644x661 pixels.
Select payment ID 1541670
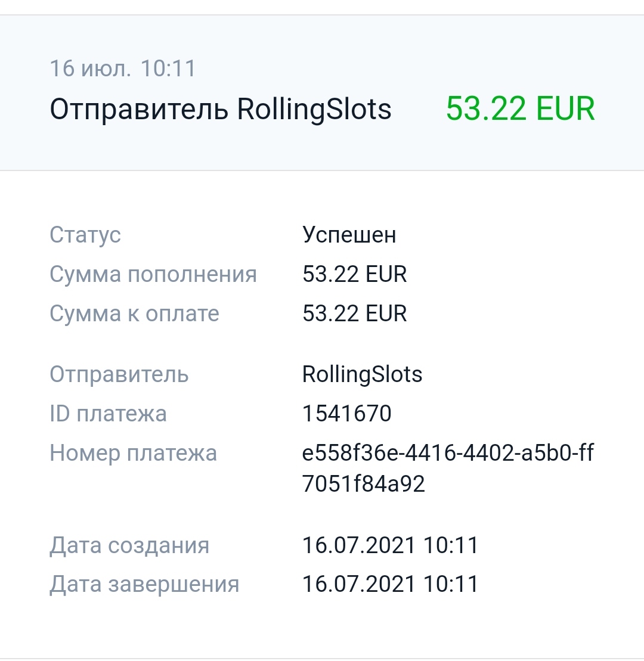point(346,414)
